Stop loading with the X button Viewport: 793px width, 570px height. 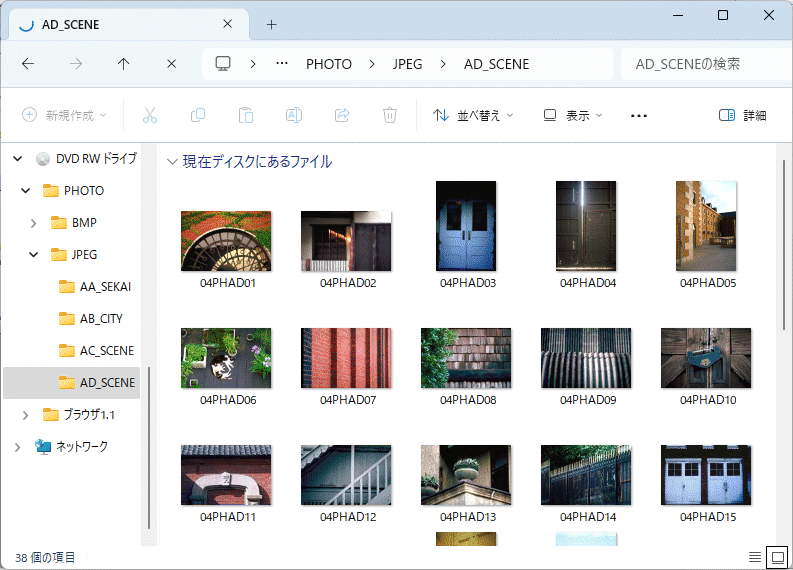pos(171,64)
